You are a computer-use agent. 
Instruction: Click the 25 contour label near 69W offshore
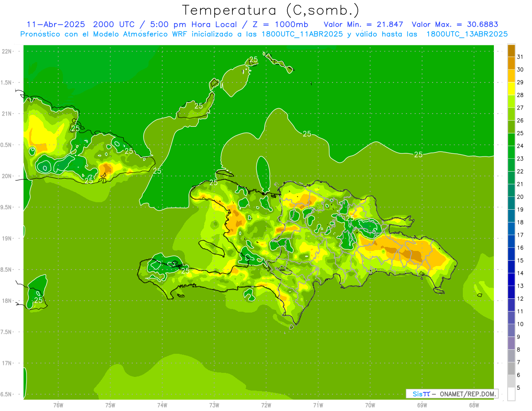(x=418, y=154)
